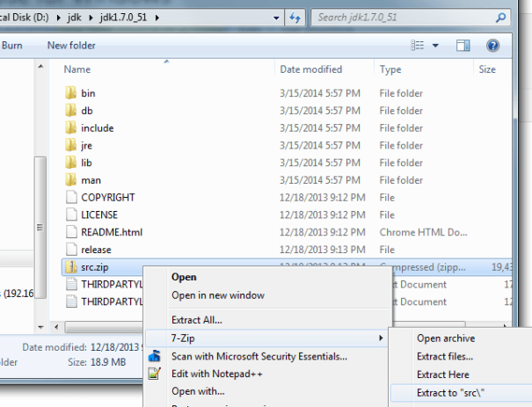Select the man folder icon
This screenshot has width=532, height=407.
click(71, 179)
